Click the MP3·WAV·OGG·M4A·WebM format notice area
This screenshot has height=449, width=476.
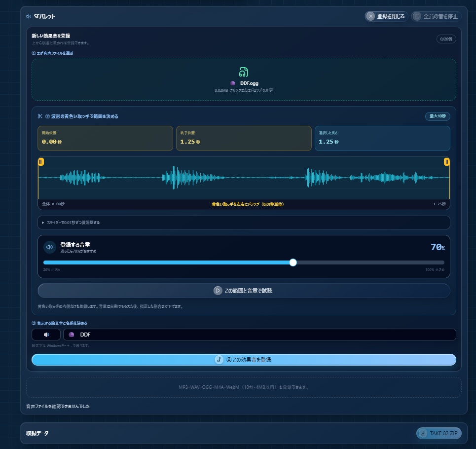click(244, 387)
